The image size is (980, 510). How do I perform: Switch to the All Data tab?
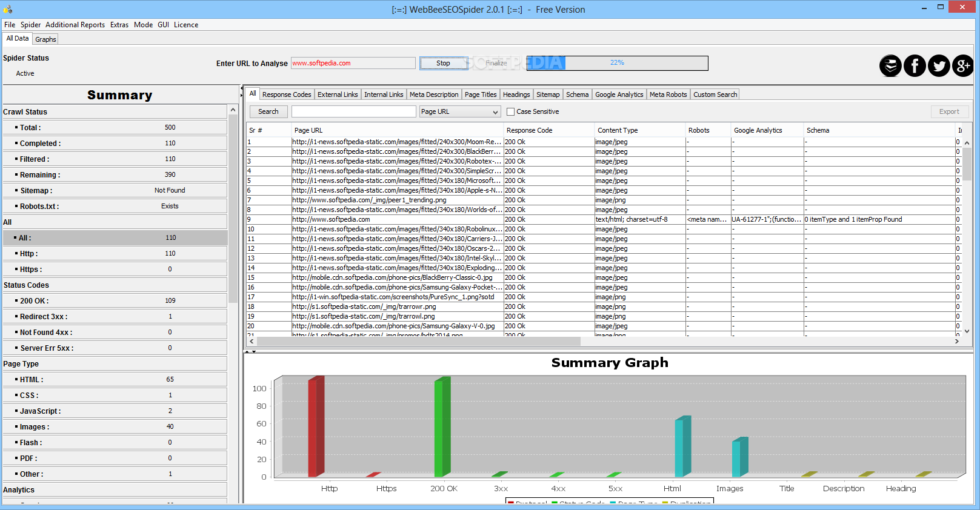pyautogui.click(x=18, y=38)
